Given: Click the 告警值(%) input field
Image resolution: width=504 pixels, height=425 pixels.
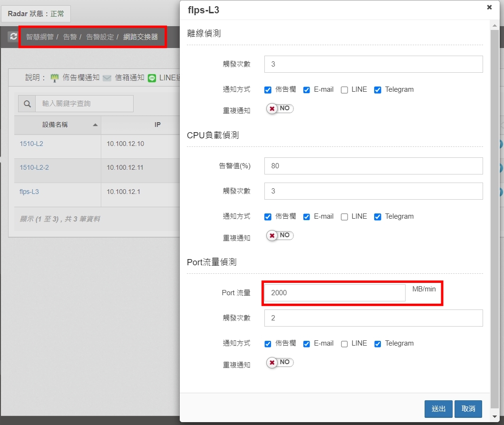Looking at the screenshot, I should 373,166.
